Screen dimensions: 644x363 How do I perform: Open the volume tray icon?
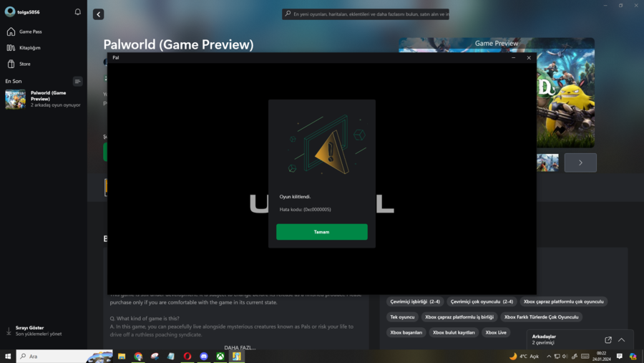pyautogui.click(x=565, y=357)
